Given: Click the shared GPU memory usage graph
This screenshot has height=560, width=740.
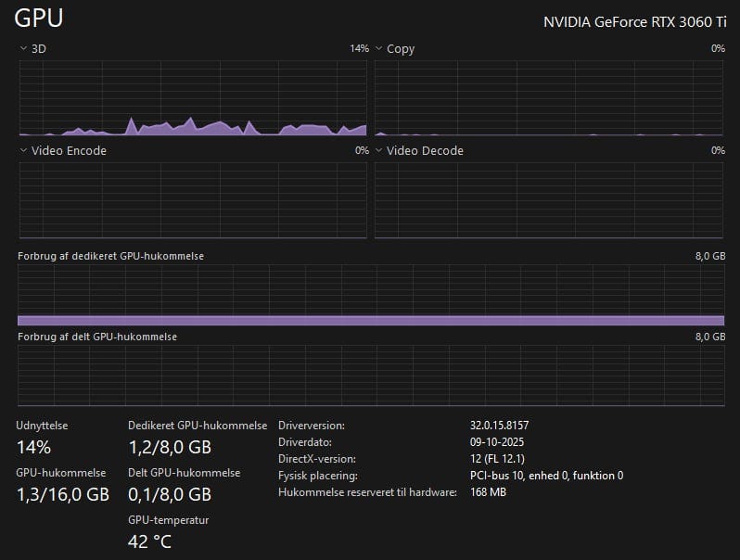Looking at the screenshot, I should [370, 375].
